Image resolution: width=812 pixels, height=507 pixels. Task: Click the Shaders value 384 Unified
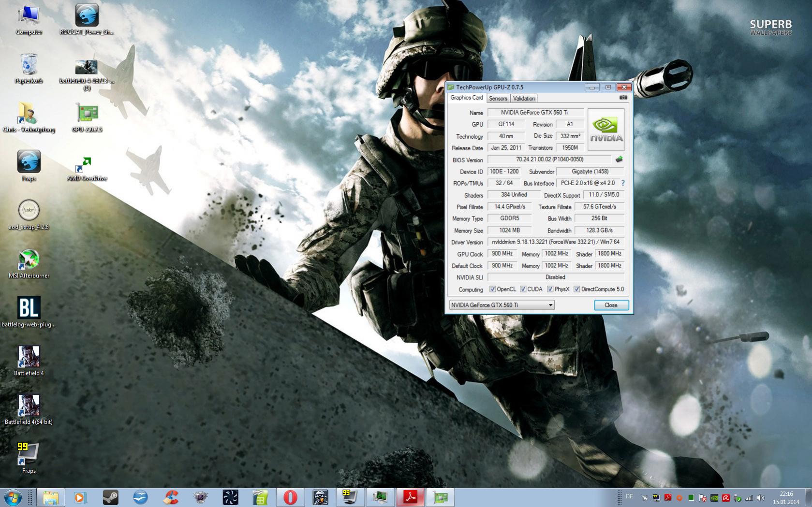514,195
